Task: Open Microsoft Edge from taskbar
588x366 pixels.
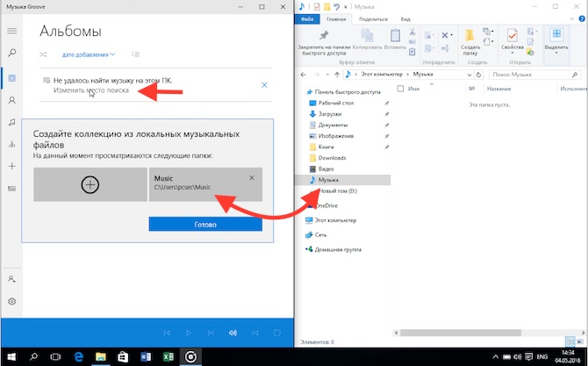Action: pyautogui.click(x=78, y=356)
